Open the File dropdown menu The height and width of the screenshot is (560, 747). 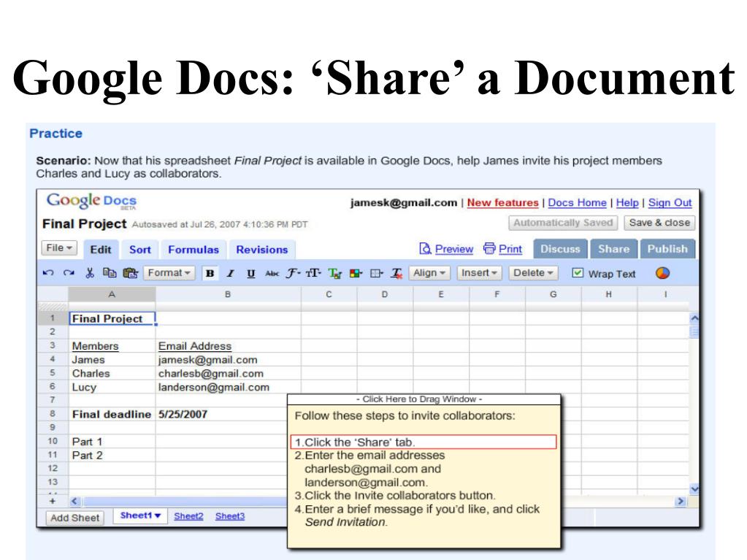[59, 248]
